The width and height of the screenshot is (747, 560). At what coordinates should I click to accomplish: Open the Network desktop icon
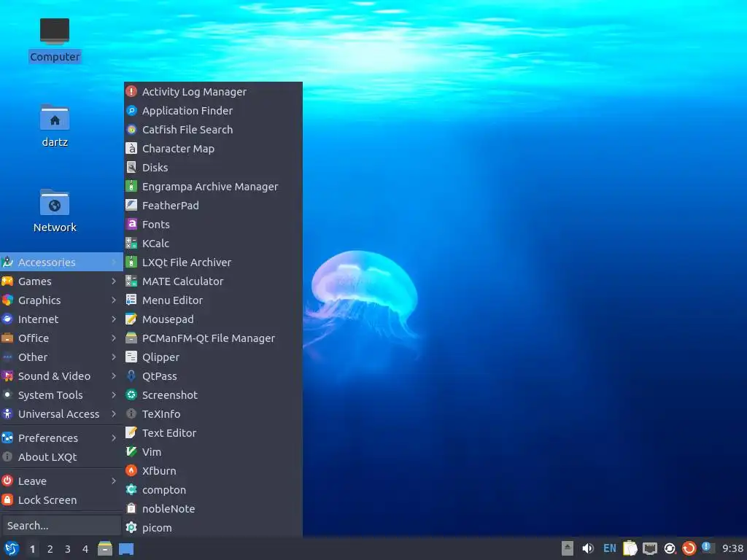tap(54, 203)
